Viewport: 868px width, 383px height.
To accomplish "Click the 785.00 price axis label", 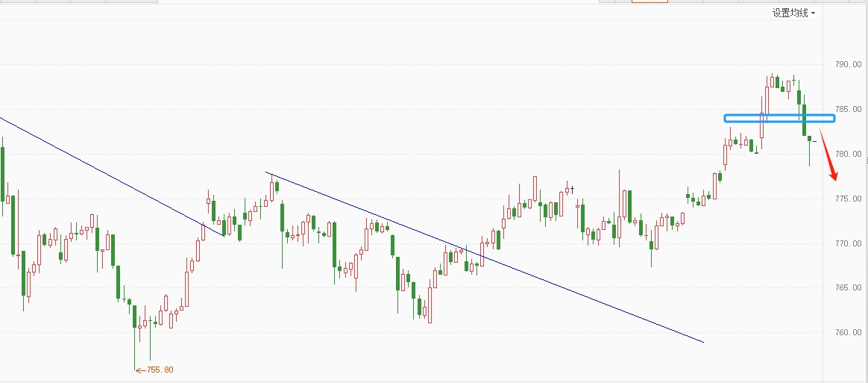I will coord(847,110).
